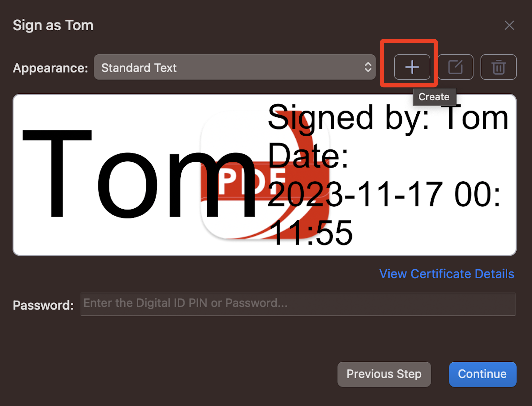The height and width of the screenshot is (406, 532).
Task: Toggle the appearance style selector
Action: coord(234,67)
